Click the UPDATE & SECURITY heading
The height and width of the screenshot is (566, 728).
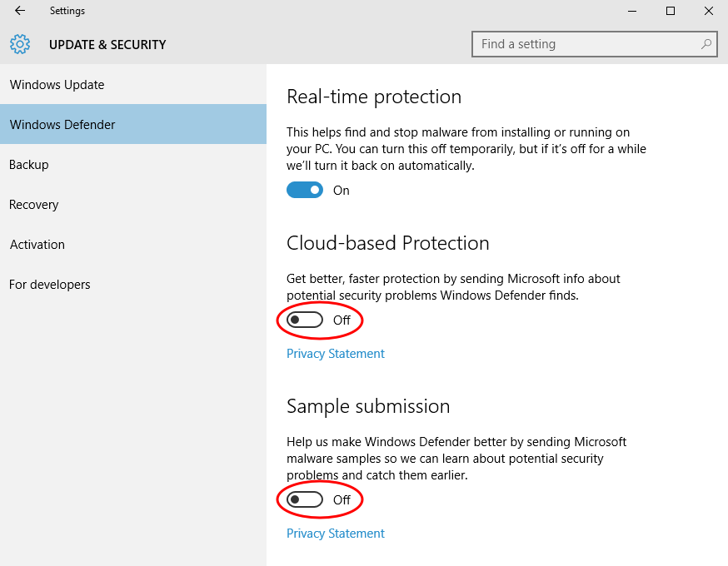(x=107, y=45)
